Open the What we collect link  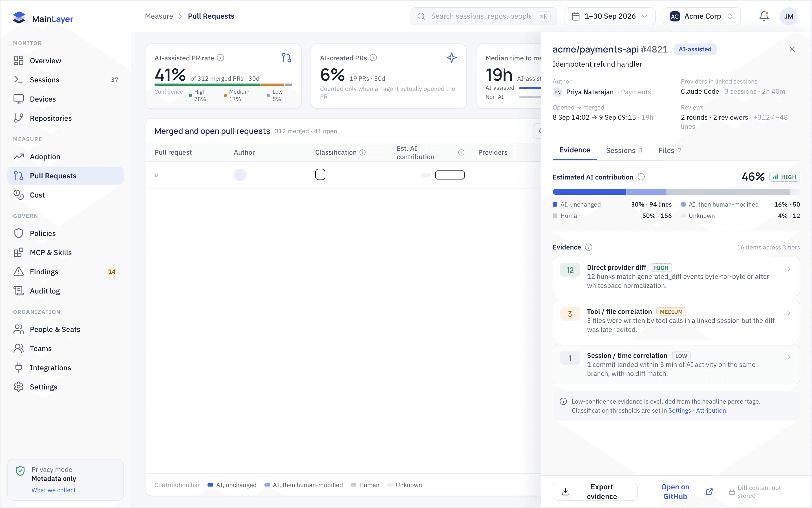54,490
